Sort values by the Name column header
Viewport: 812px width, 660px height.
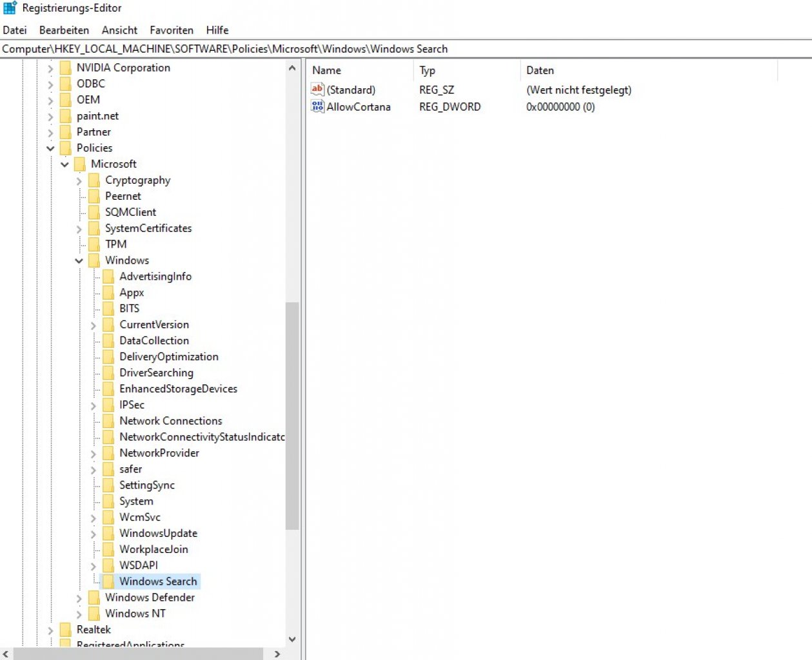coord(360,70)
